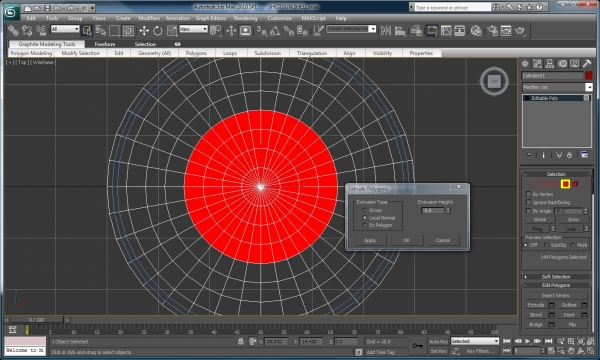Open the reference coordinate View dropdown
600x360 pixels.
coord(193,29)
